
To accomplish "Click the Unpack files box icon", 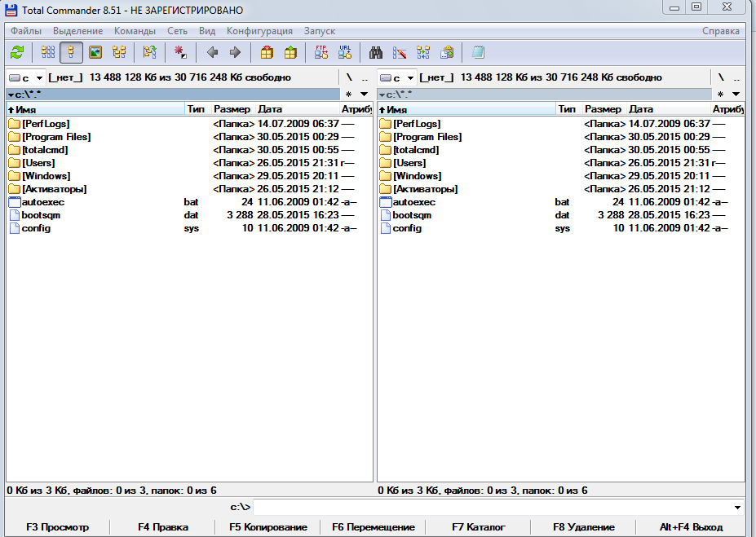I will click(290, 52).
